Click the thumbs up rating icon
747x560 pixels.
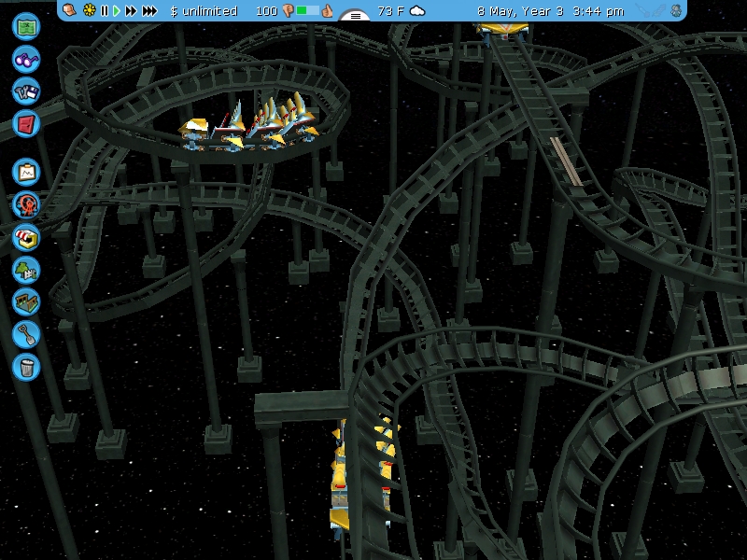click(327, 10)
